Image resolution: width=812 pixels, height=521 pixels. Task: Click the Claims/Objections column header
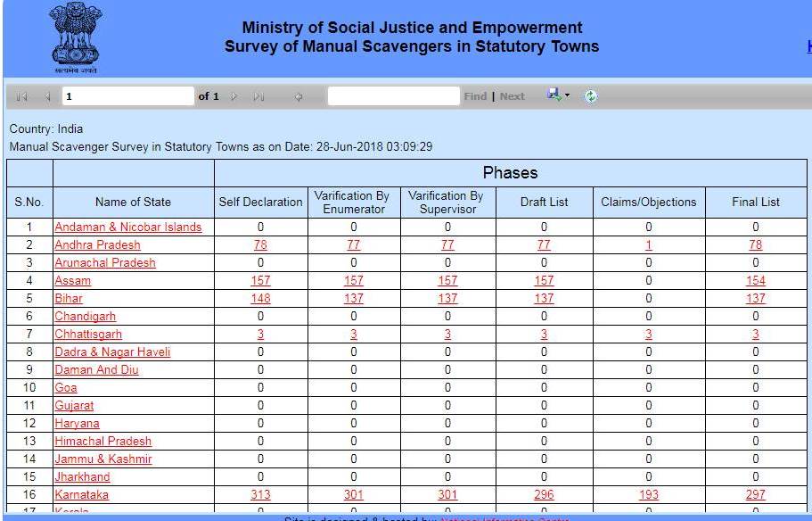click(648, 203)
